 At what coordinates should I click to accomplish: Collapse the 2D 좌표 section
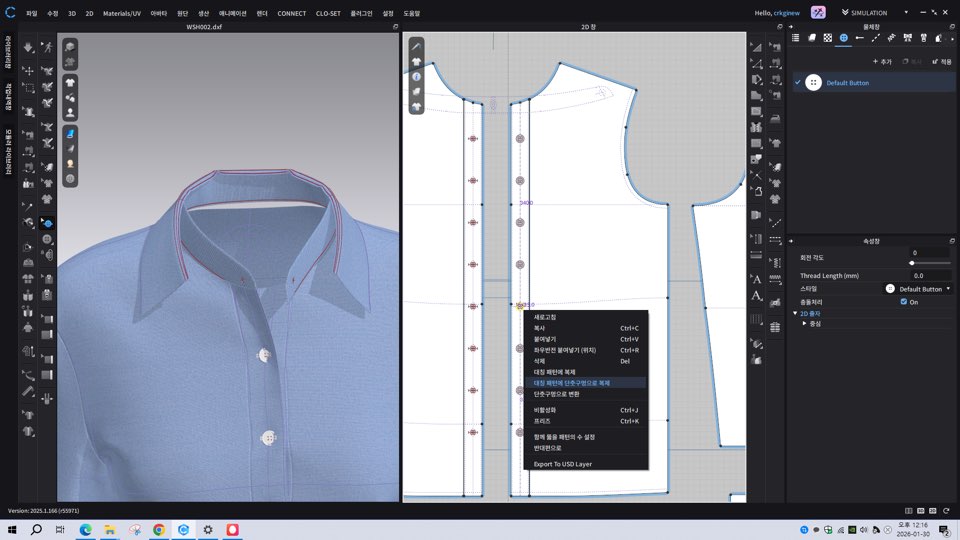[x=795, y=313]
